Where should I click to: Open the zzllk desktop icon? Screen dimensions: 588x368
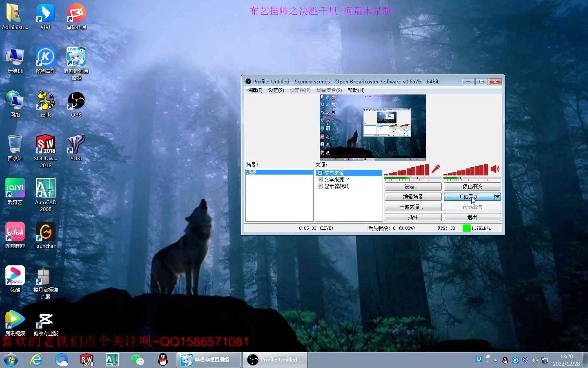(x=46, y=105)
